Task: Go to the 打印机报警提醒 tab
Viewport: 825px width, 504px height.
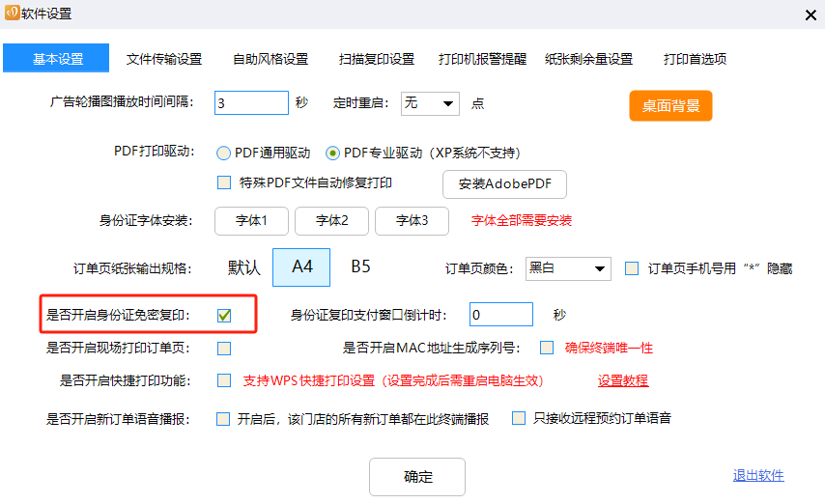Action: pyautogui.click(x=482, y=59)
